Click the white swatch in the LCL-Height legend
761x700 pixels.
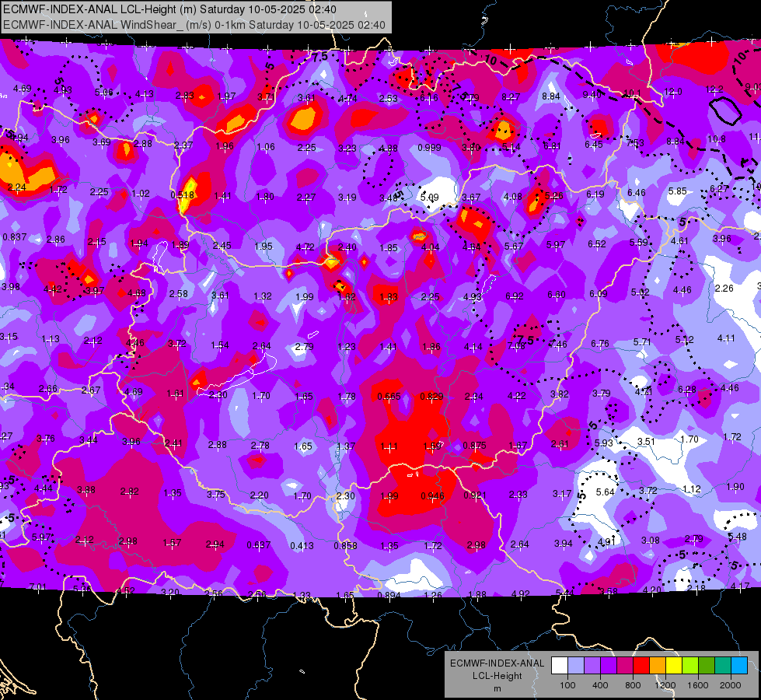pyautogui.click(x=560, y=666)
